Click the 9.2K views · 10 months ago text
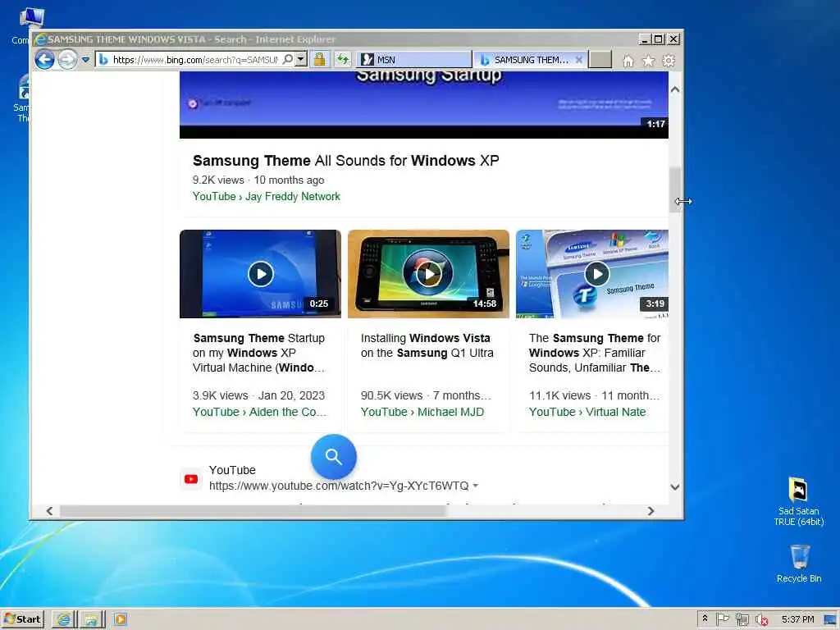 pos(258,180)
